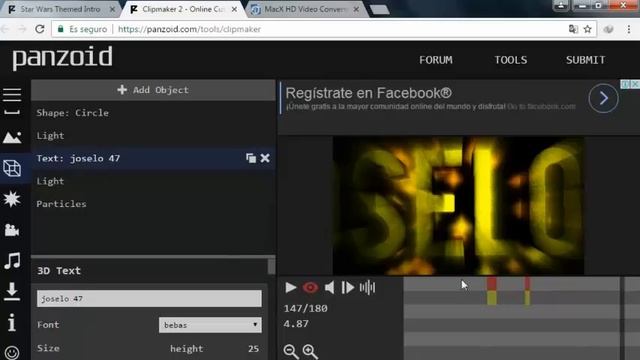Click the Add Object button
640x360 pixels.
tap(153, 90)
